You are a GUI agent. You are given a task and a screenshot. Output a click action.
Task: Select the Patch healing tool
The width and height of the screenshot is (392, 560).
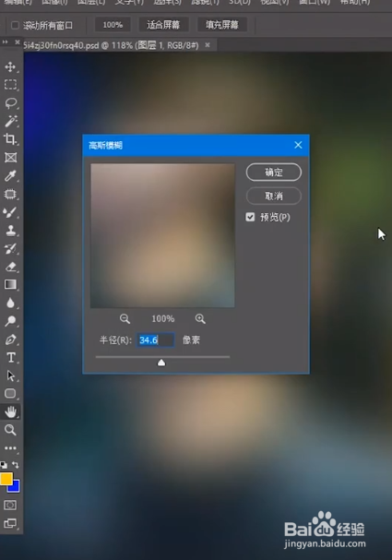(10, 194)
